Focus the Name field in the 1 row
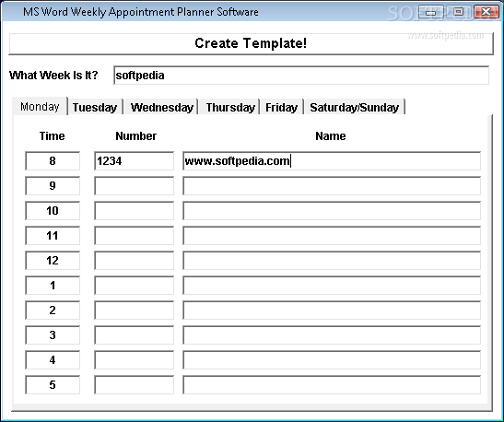This screenshot has width=504, height=422. 332,285
